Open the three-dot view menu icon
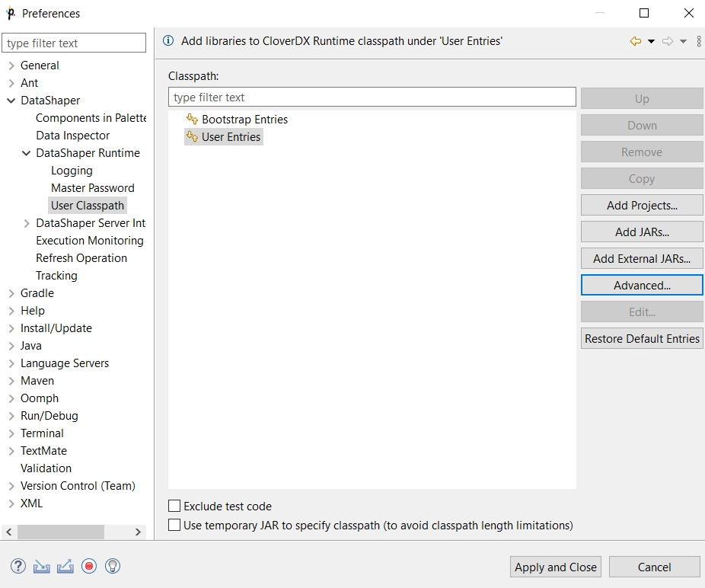 [x=699, y=41]
